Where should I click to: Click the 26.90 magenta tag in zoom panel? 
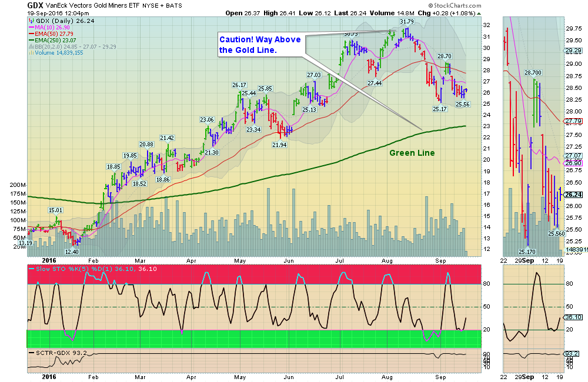coord(573,163)
